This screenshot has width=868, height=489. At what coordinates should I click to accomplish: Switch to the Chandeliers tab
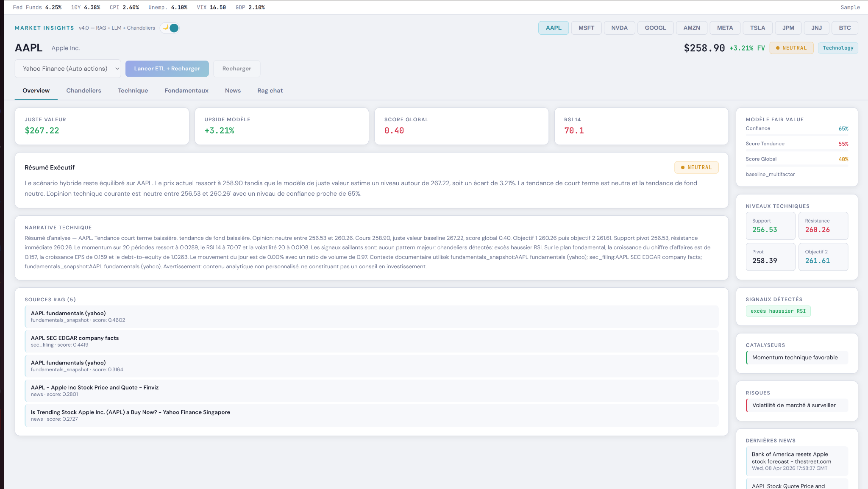[x=83, y=90]
